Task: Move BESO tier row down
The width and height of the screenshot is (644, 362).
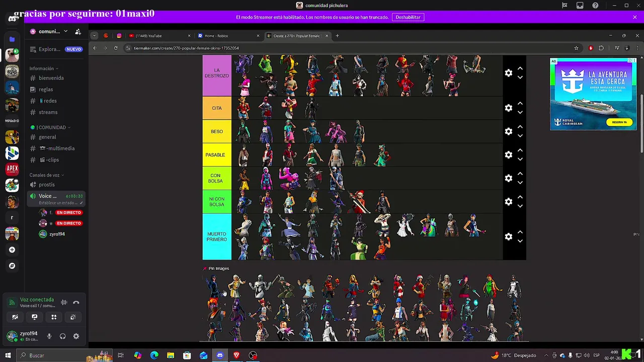Action: 520,136
